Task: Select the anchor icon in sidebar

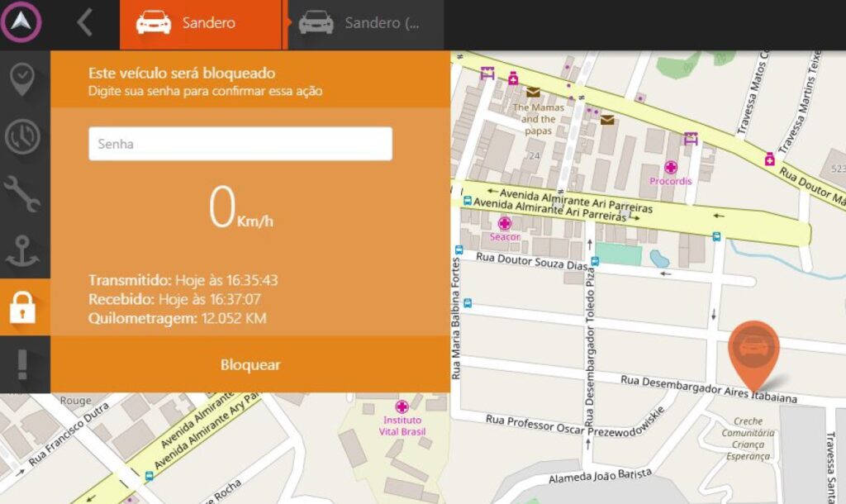Action: click(x=23, y=251)
